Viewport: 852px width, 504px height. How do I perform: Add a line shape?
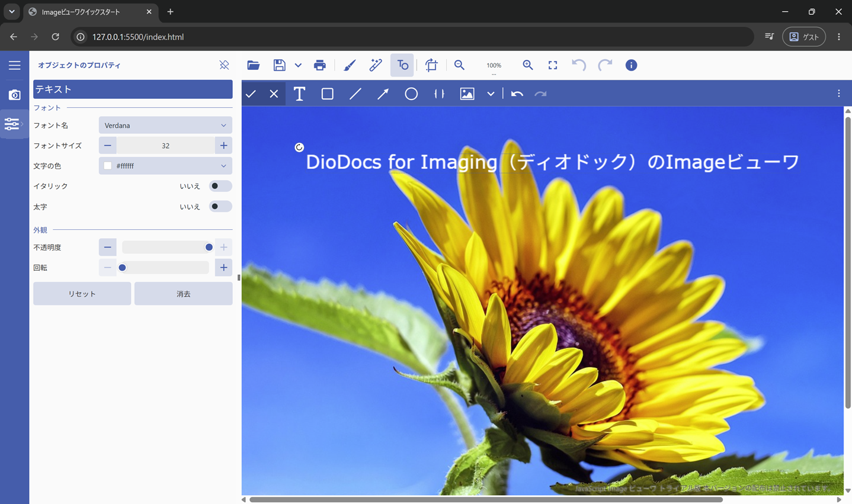[355, 94]
